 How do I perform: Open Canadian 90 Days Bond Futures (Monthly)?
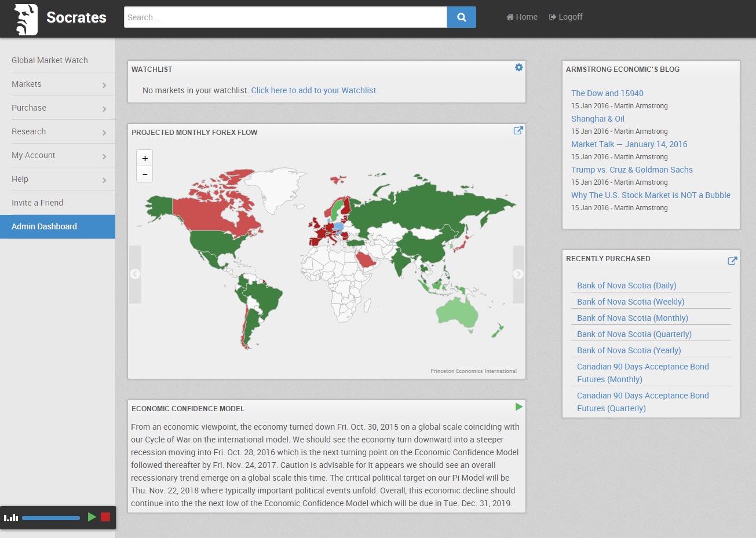[643, 373]
